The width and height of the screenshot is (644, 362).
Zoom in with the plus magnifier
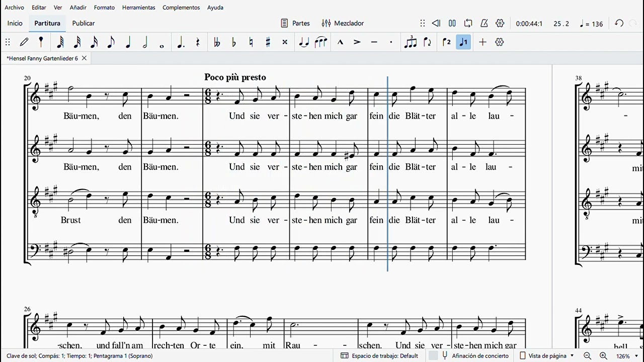[603, 356]
